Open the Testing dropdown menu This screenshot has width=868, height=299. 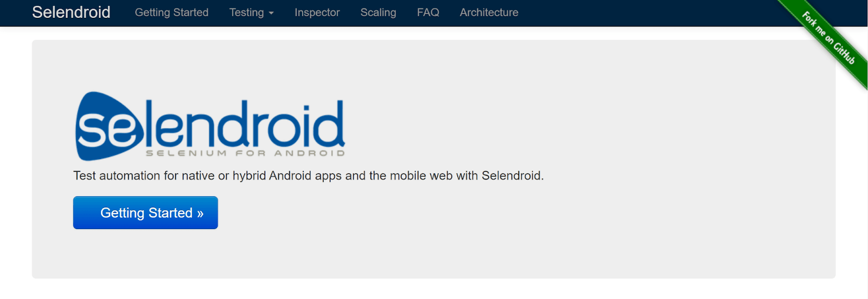[247, 12]
